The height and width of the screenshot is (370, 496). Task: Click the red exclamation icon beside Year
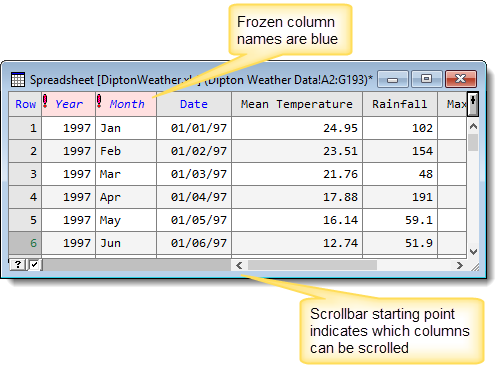[45, 101]
